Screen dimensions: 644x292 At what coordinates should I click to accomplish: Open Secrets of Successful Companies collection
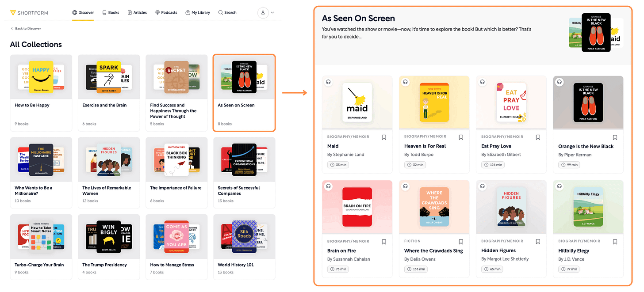point(244,172)
